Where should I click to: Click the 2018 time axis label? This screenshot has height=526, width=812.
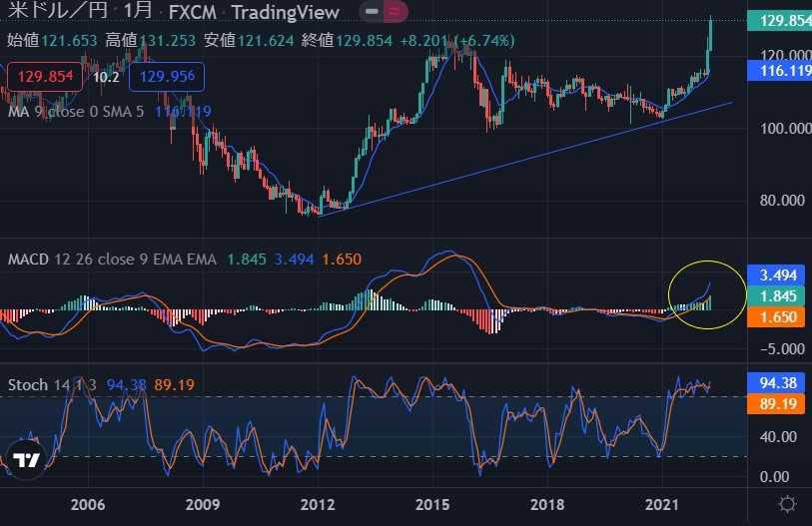(x=547, y=504)
